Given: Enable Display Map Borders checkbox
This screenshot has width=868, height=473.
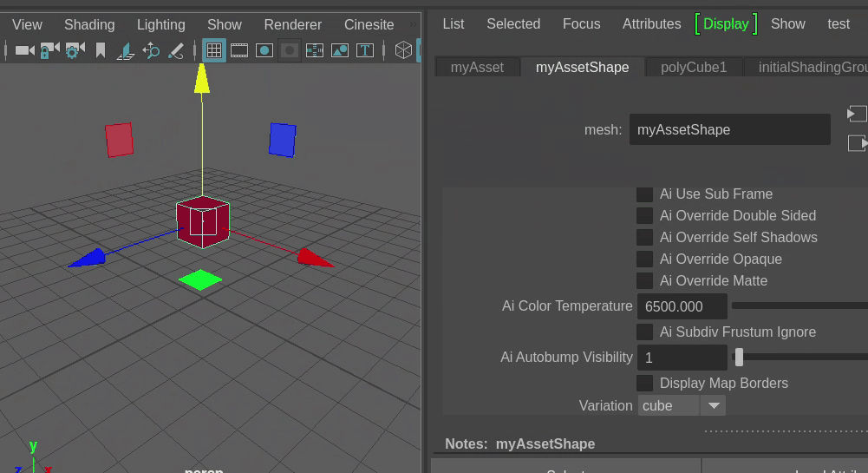Looking at the screenshot, I should [644, 384].
